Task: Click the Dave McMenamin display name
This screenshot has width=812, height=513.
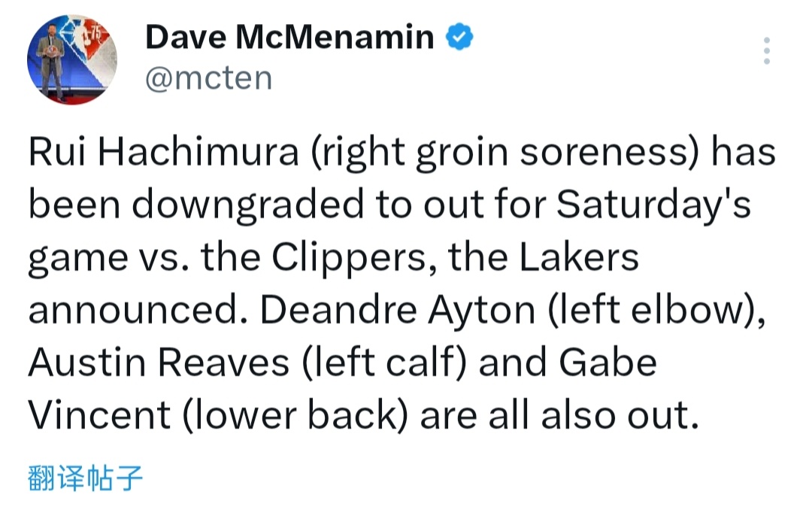Action: (289, 37)
